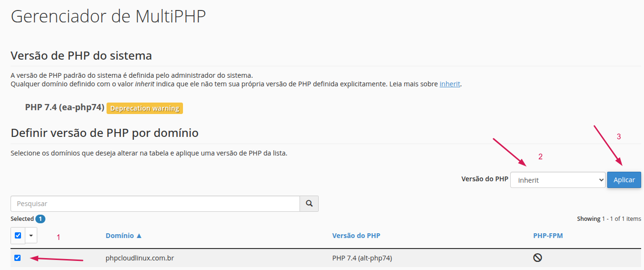Click the Showing 1 - 1 of 1 items text
The image size is (644, 270).
coord(609,219)
